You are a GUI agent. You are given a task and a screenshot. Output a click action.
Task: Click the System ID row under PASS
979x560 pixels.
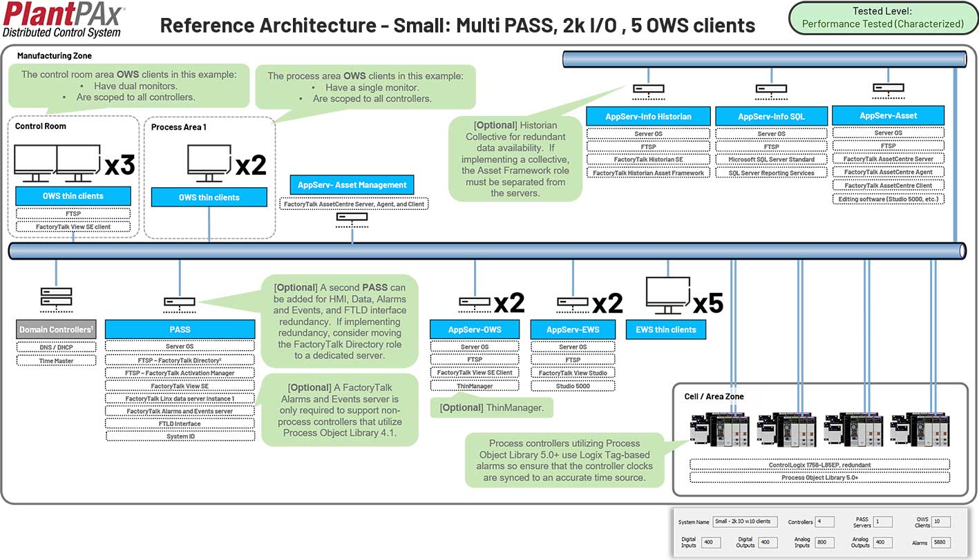pos(180,436)
